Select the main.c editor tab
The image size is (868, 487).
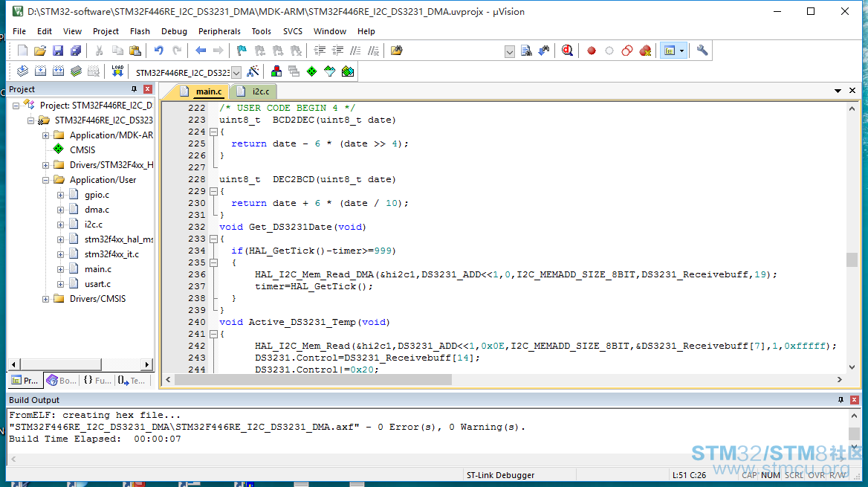(202, 91)
